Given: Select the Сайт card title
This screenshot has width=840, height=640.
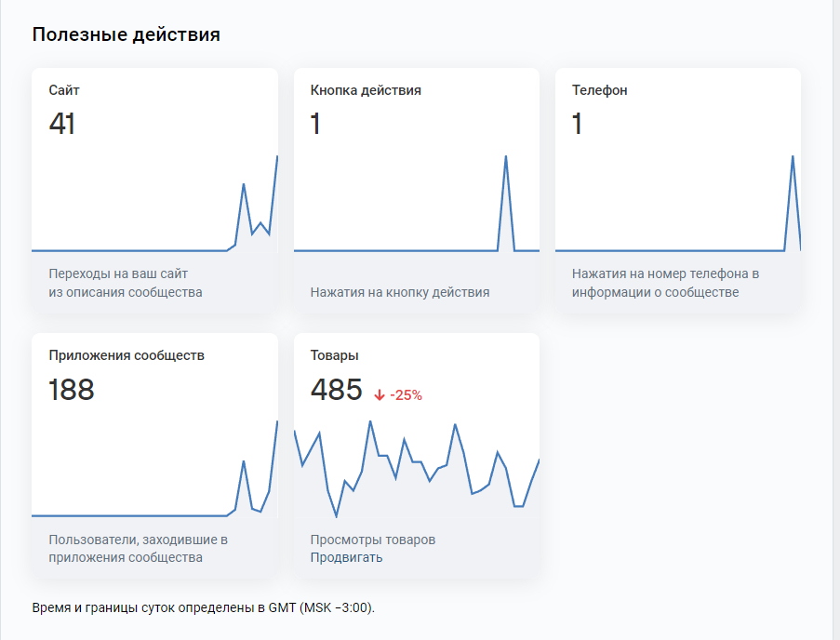Looking at the screenshot, I should point(64,90).
